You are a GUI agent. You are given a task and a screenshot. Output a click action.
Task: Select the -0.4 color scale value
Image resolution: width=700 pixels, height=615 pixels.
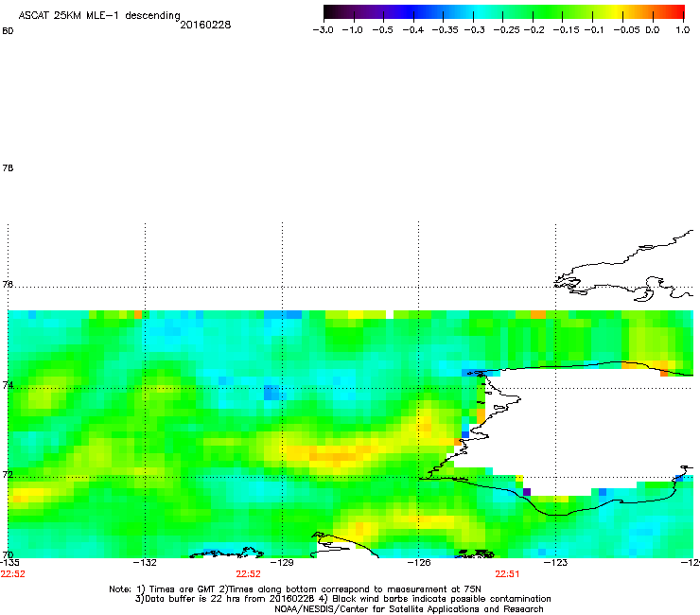(413, 30)
